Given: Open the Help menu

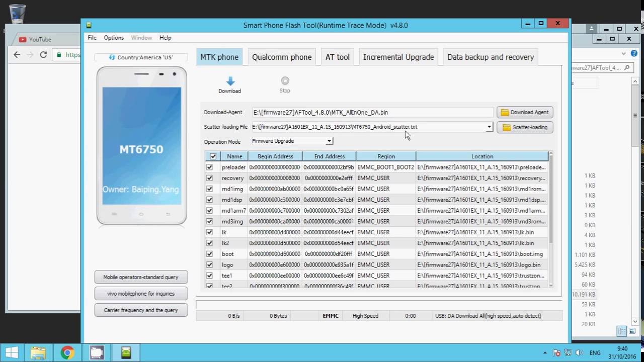Looking at the screenshot, I should point(165,38).
